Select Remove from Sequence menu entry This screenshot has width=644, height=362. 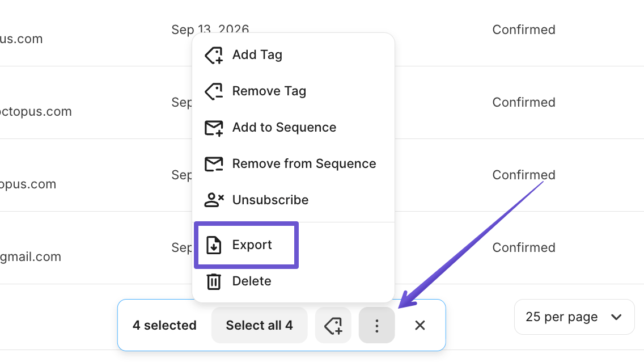point(293,163)
